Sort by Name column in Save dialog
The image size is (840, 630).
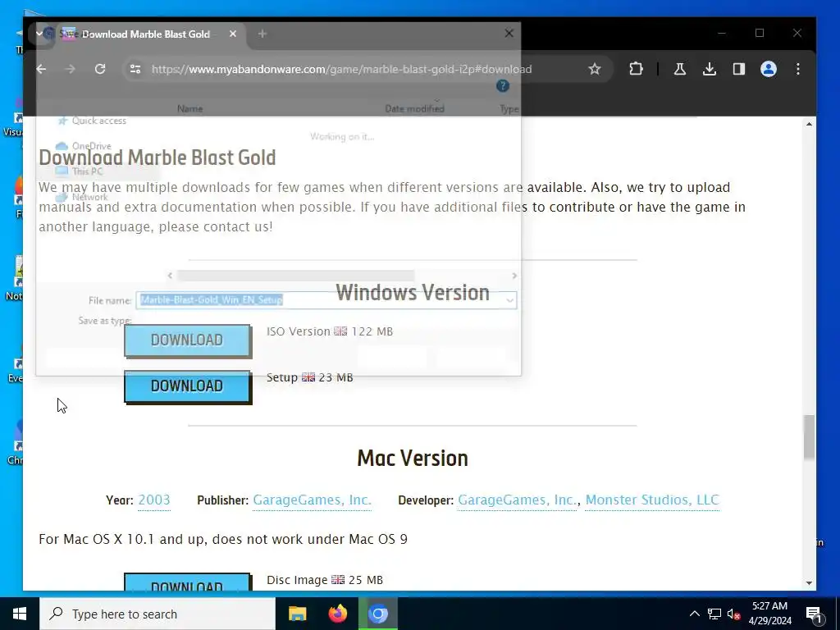coord(190,109)
